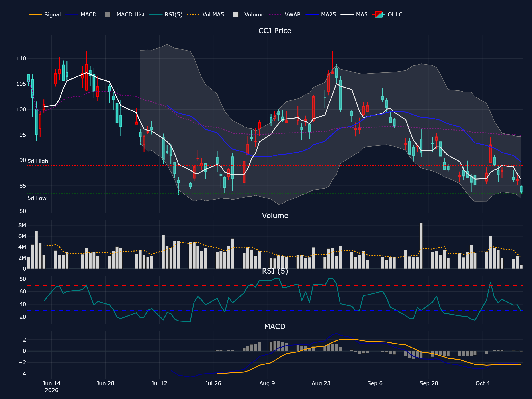Click the Oct 4 date label
This screenshot has width=532, height=399.
click(x=482, y=383)
